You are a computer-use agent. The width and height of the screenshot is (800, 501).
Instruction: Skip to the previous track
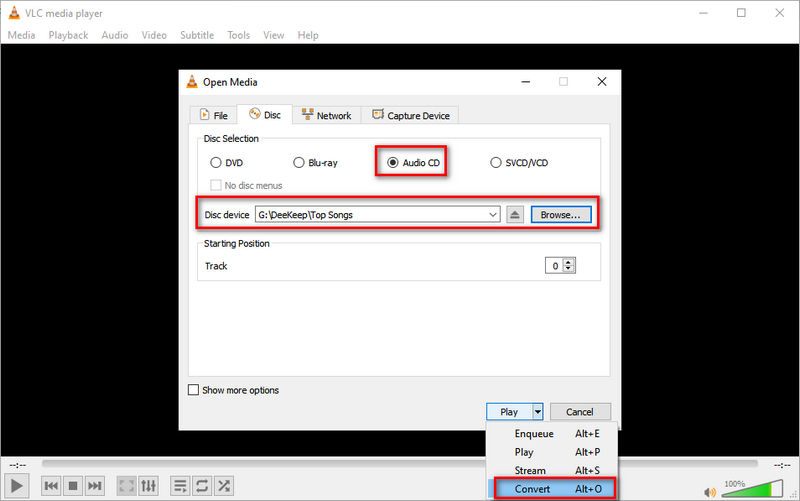51,486
